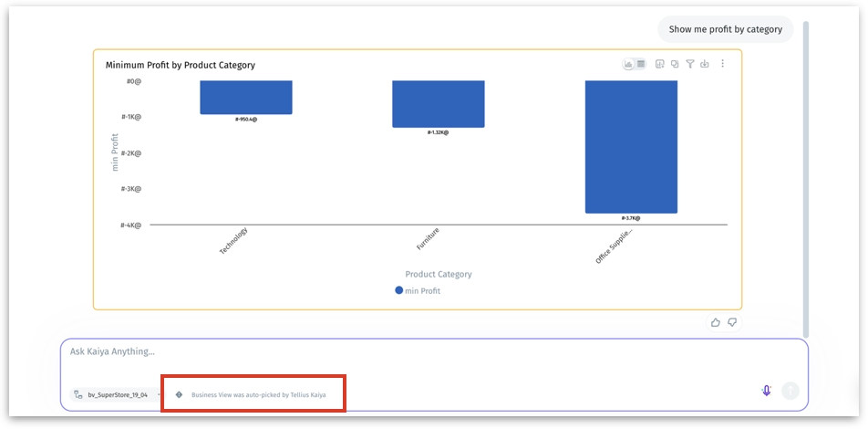The width and height of the screenshot is (868, 429).
Task: Open the filter funnel icon
Action: tap(690, 64)
